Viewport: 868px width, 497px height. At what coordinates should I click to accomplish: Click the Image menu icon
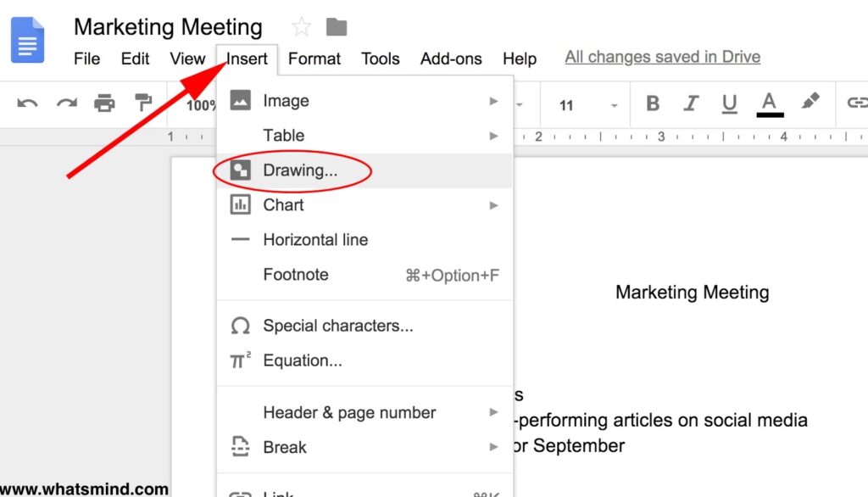[240, 100]
